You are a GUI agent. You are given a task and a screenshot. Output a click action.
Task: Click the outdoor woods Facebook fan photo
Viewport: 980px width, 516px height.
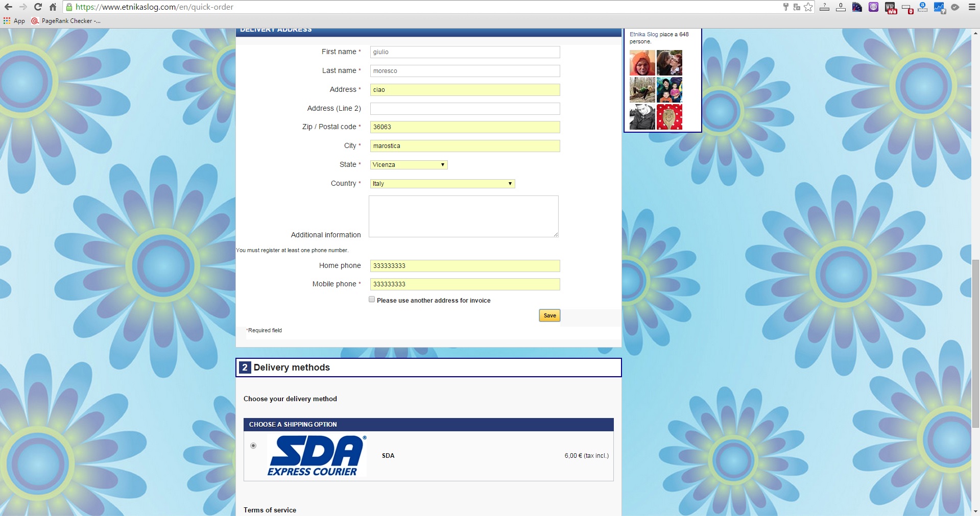coord(642,90)
